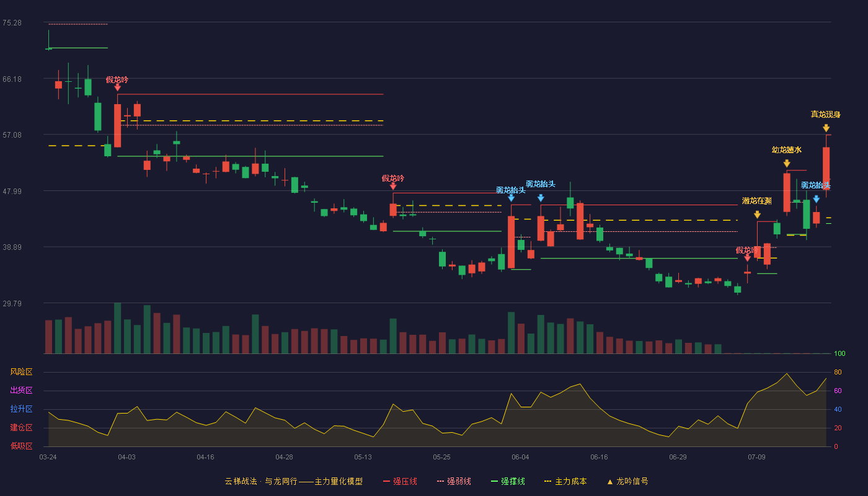Select the 假龙吟 signal near 04-03
The width and height of the screenshot is (868, 496).
coord(117,87)
